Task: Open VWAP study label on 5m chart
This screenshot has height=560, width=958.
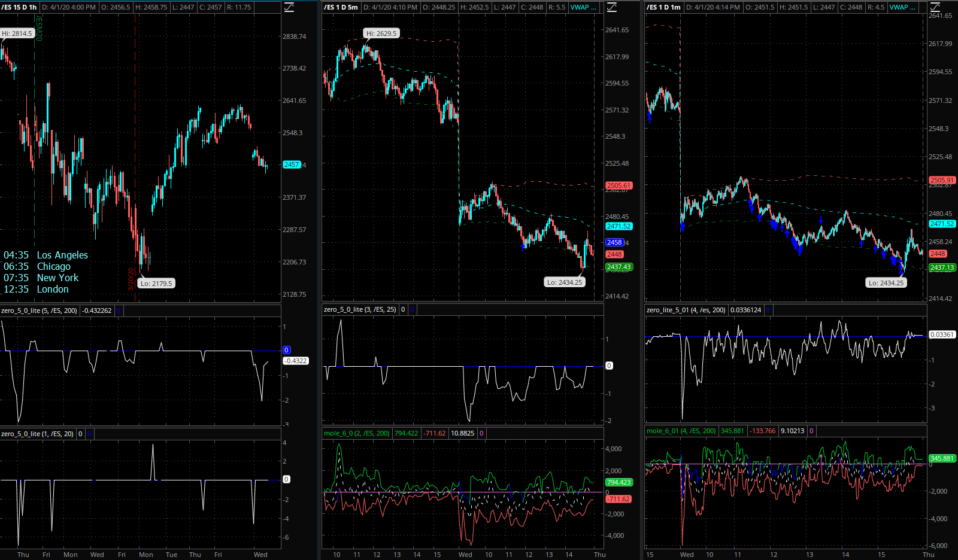Action: point(583,7)
